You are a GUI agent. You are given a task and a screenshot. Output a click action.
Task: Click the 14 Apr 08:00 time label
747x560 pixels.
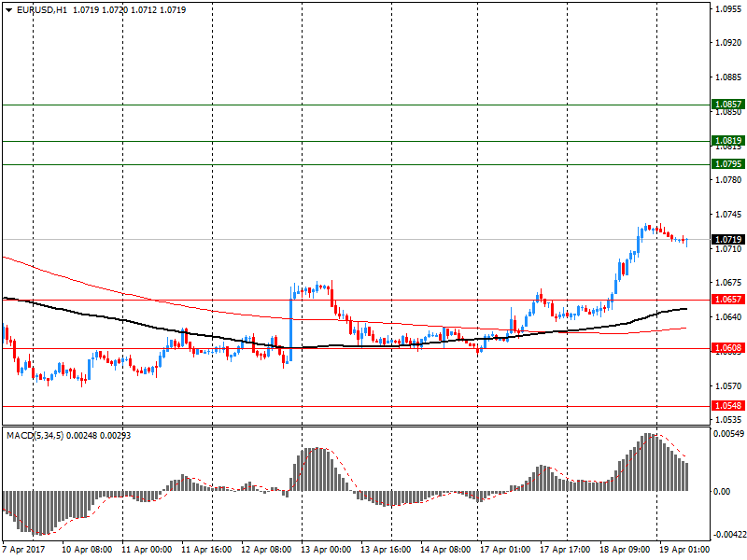click(446, 550)
